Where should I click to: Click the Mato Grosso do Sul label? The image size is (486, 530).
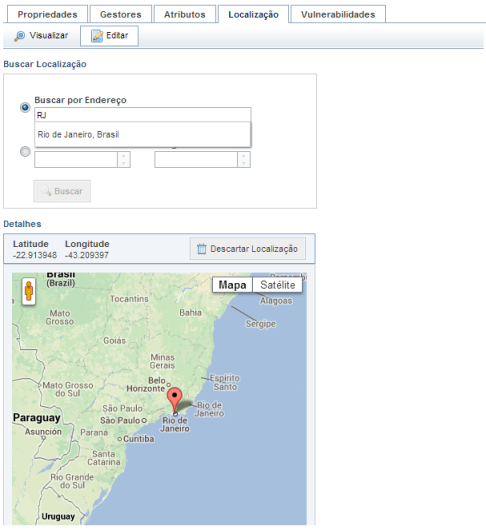[x=68, y=389]
